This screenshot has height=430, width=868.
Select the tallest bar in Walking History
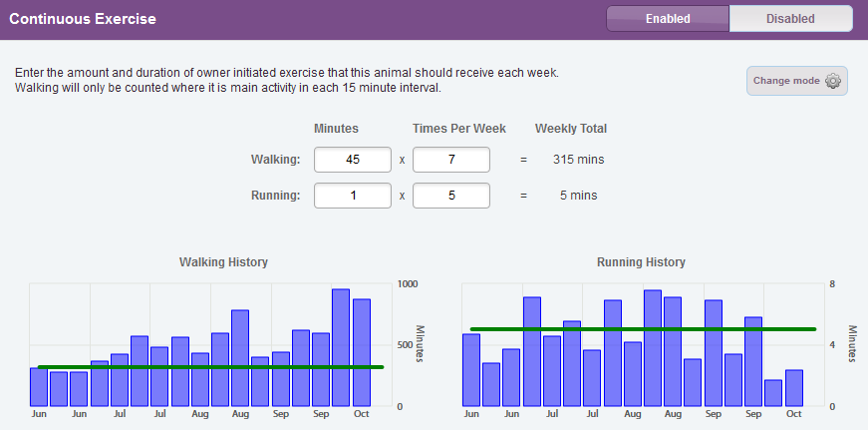341,347
